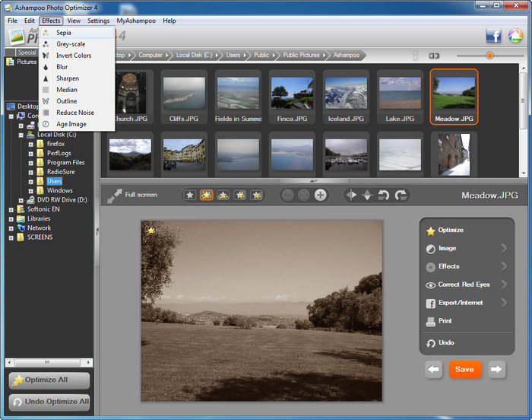Click the Optimize All button
The width and height of the screenshot is (532, 420).
(x=49, y=380)
